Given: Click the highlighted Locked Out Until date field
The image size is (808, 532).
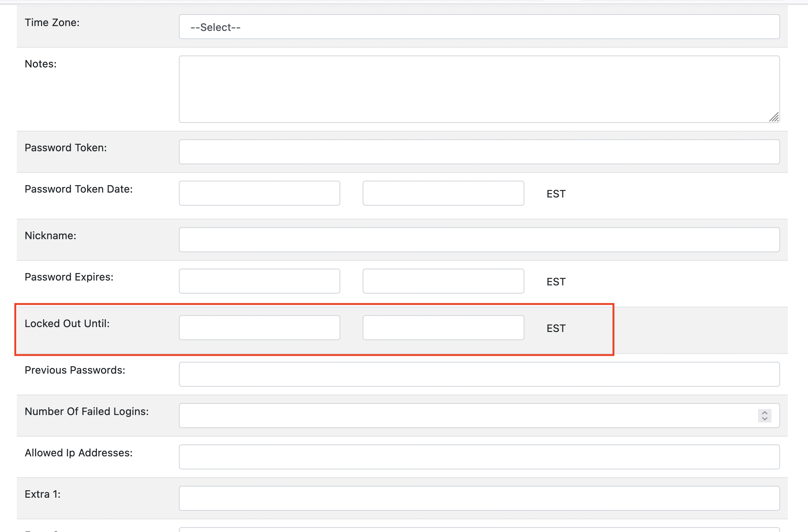Looking at the screenshot, I should 259,328.
